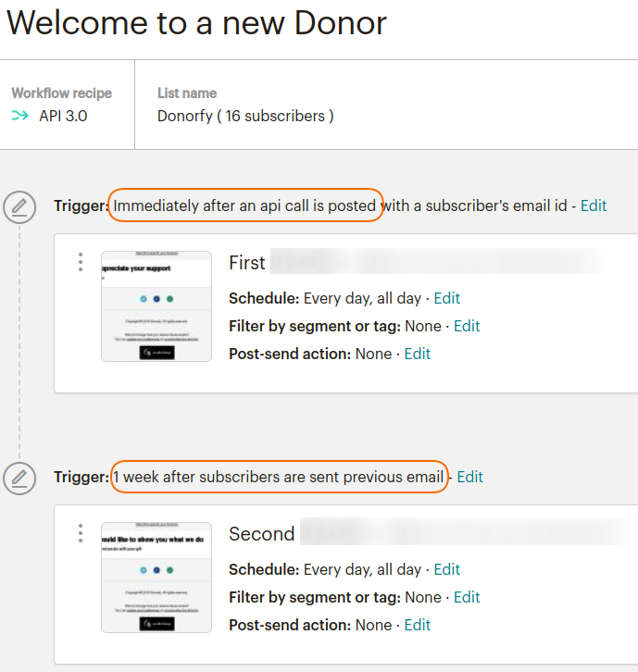638x672 pixels.
Task: Click the API 3.0 workflow recipe arrow icon
Action: coord(19,116)
